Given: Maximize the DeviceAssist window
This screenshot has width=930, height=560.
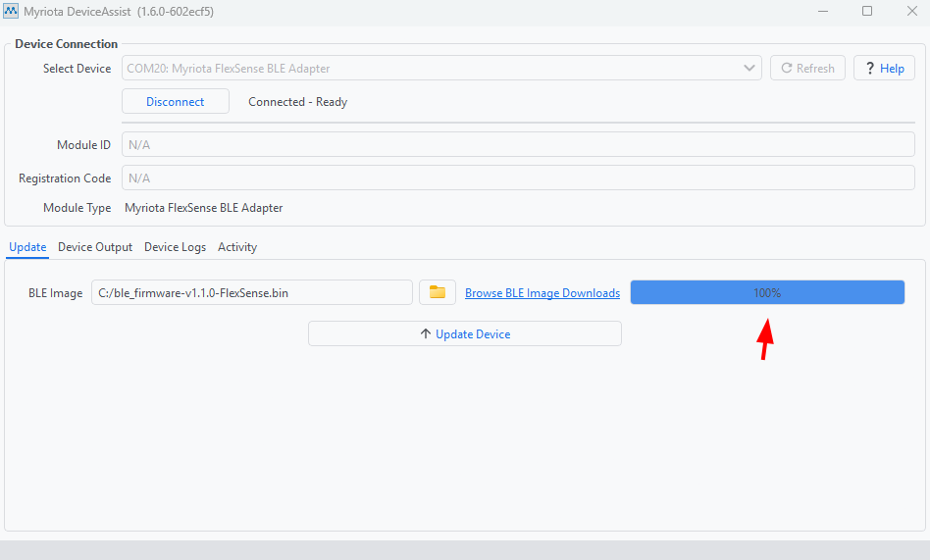Looking at the screenshot, I should [x=867, y=11].
